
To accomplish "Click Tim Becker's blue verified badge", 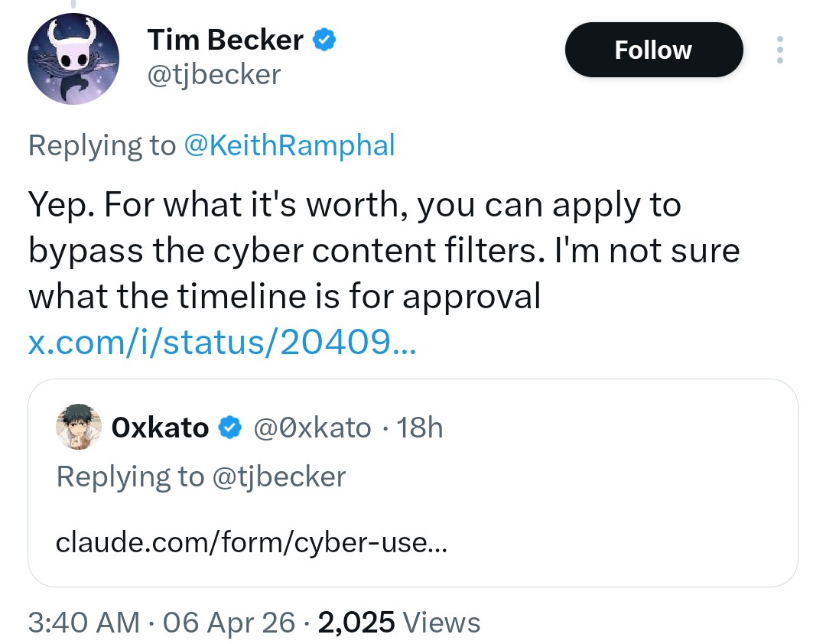I will pyautogui.click(x=324, y=40).
